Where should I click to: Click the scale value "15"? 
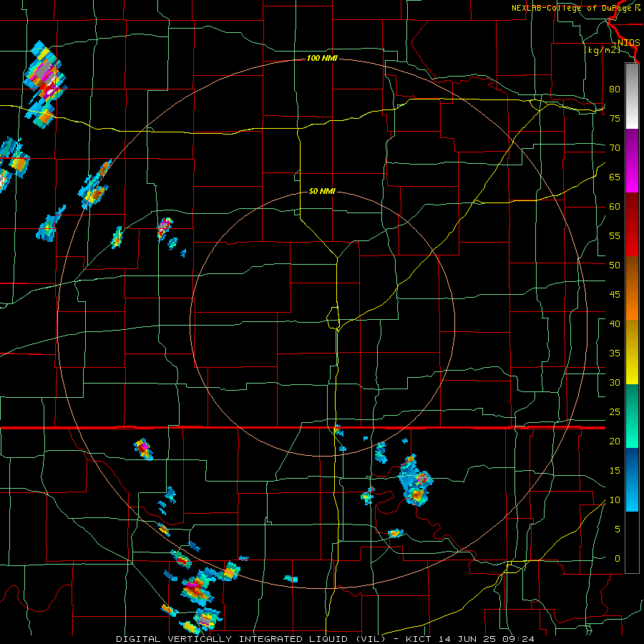(x=615, y=471)
